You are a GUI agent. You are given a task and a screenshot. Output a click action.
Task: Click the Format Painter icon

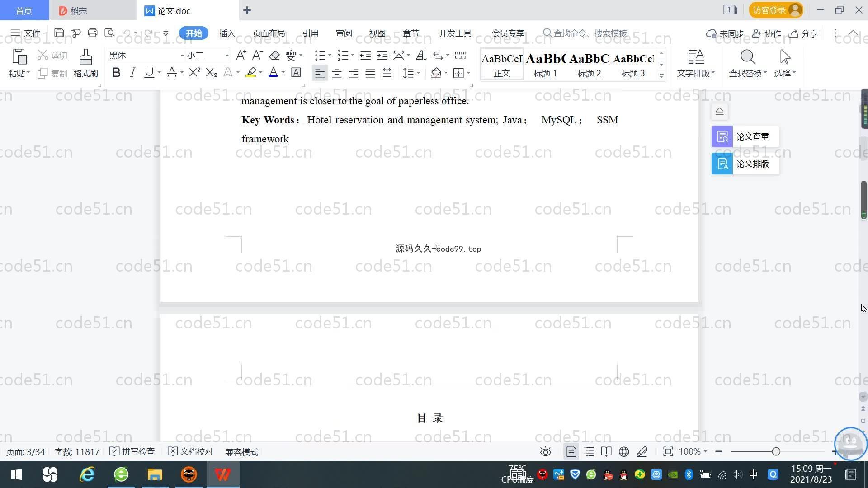(x=85, y=57)
